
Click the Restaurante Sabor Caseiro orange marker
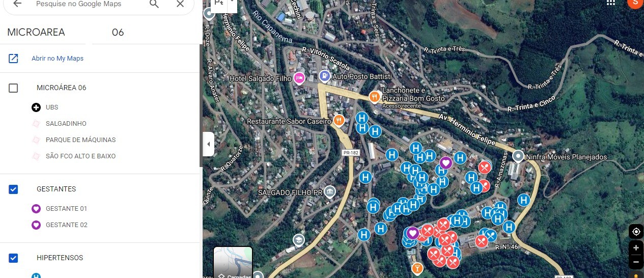(339, 120)
